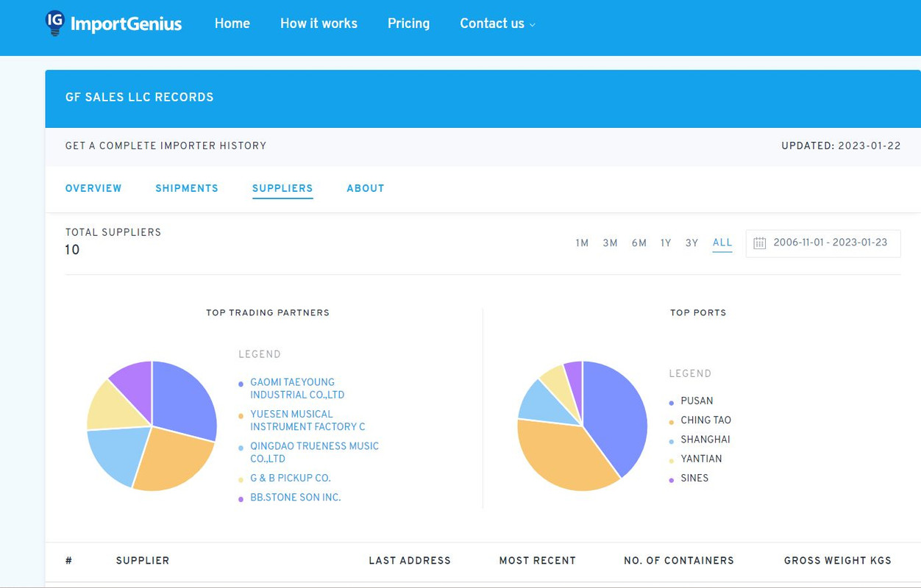Open the How it works page
This screenshot has height=588, width=921.
[x=319, y=24]
